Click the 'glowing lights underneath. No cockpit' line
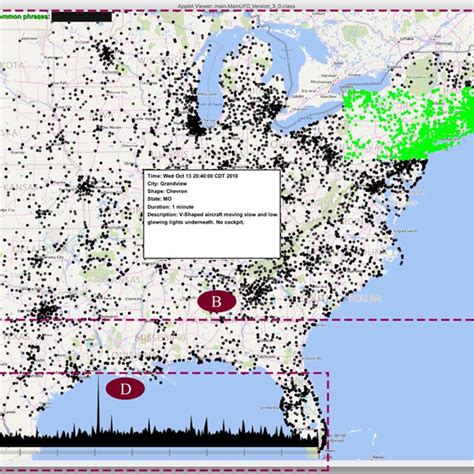This screenshot has height=474, width=474. 196,222
